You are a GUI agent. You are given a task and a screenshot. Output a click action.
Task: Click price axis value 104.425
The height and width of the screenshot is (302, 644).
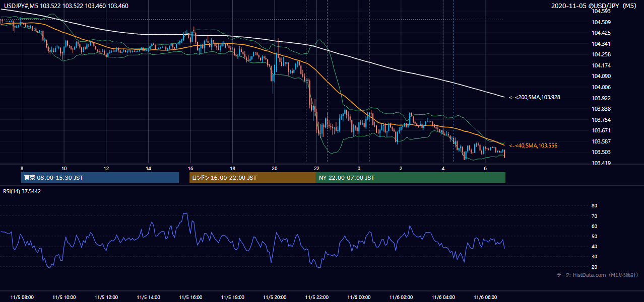click(601, 33)
